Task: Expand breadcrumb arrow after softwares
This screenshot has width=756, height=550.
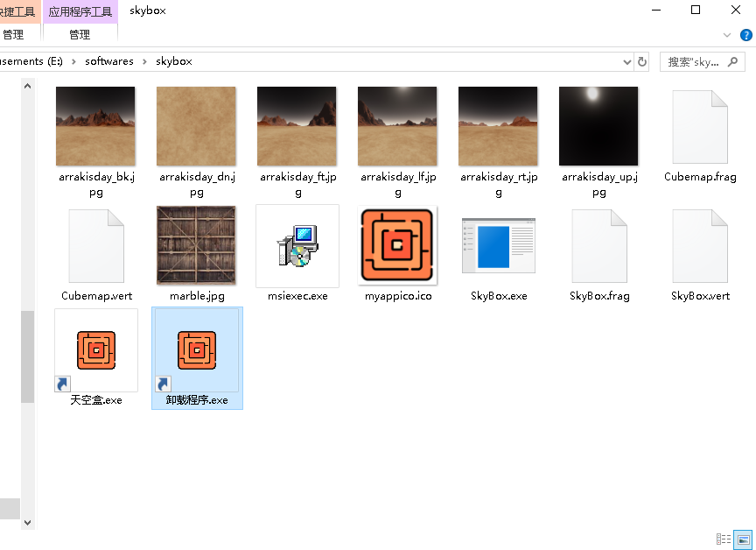Action: click(144, 61)
